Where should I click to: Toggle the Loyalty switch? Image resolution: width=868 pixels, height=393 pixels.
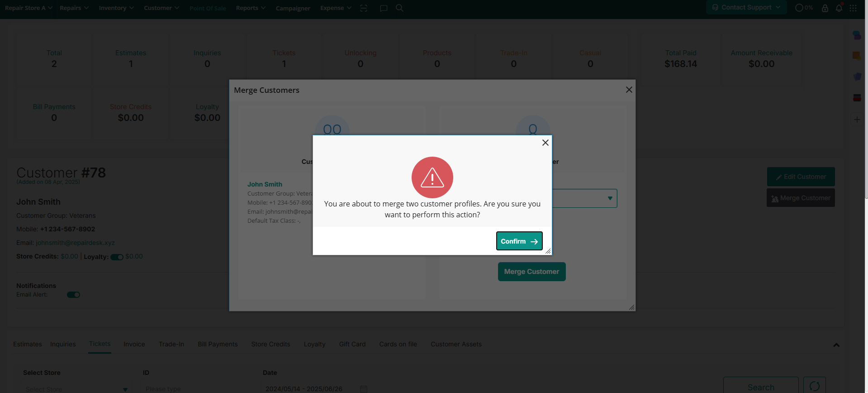[117, 257]
